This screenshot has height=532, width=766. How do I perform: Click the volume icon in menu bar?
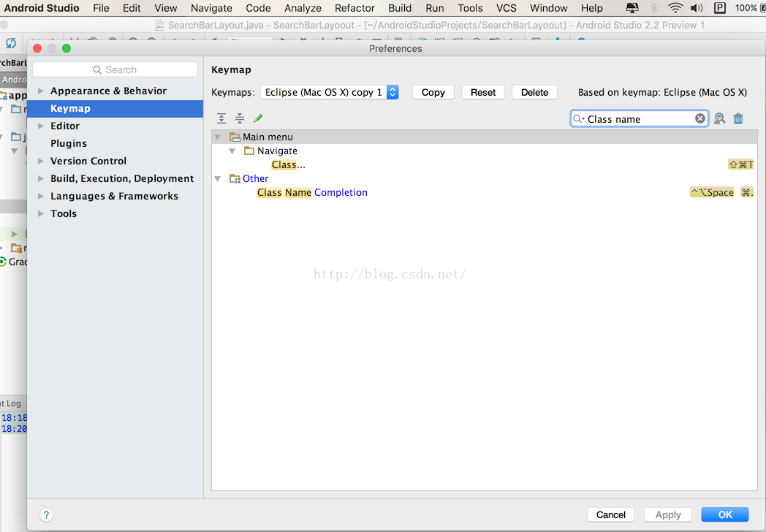click(696, 8)
